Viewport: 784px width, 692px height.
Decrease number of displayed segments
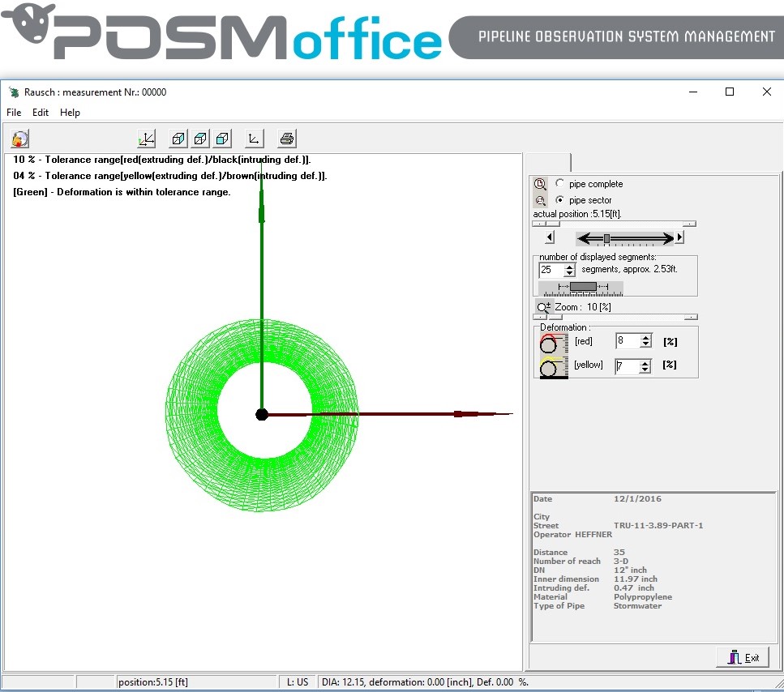[569, 273]
